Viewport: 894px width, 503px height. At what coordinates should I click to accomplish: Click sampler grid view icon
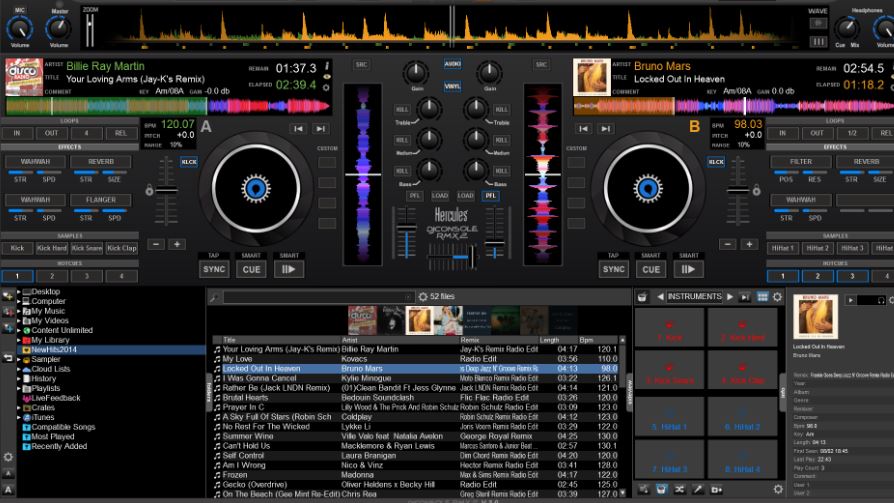coord(762,297)
